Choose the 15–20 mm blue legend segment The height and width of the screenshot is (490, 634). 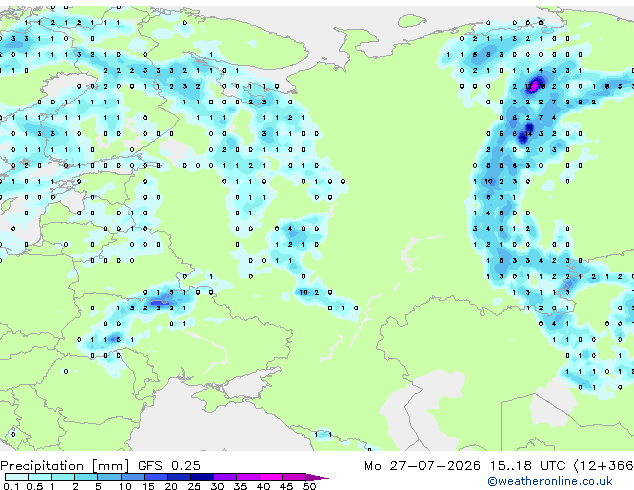(156, 477)
